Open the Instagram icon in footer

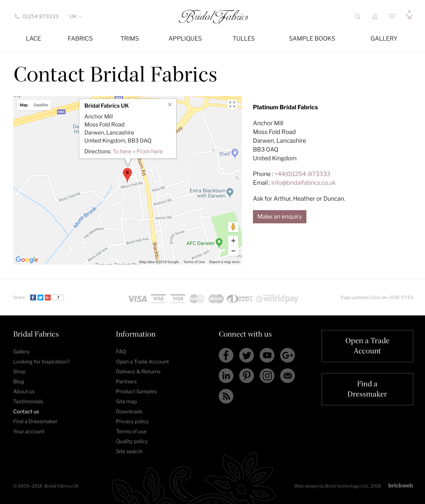tap(267, 376)
